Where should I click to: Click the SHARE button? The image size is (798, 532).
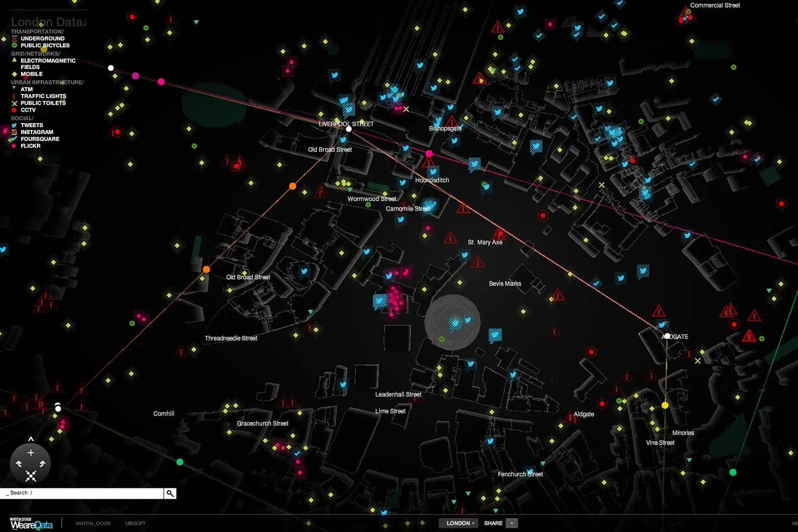[493, 523]
